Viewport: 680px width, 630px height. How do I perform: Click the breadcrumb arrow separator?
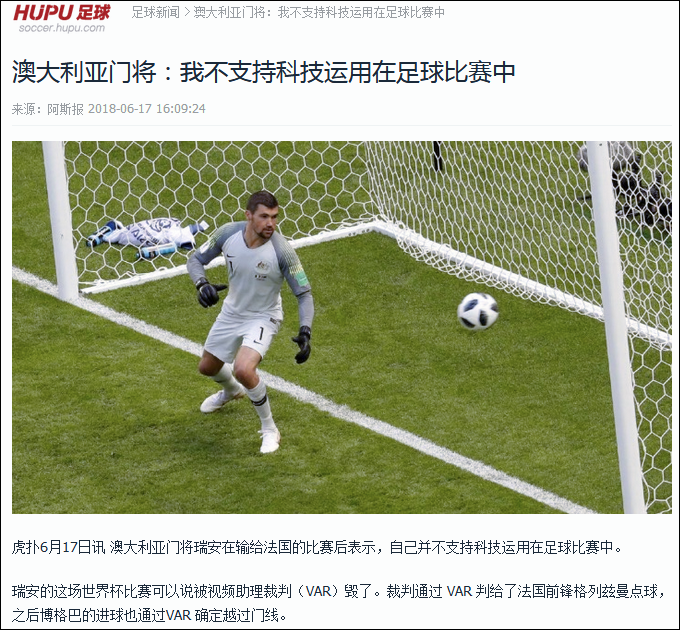(187, 13)
